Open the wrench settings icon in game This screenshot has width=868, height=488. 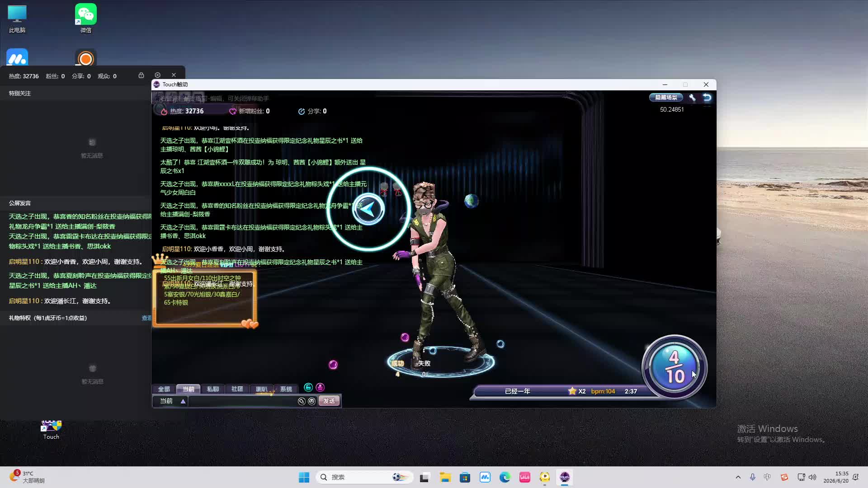click(692, 98)
